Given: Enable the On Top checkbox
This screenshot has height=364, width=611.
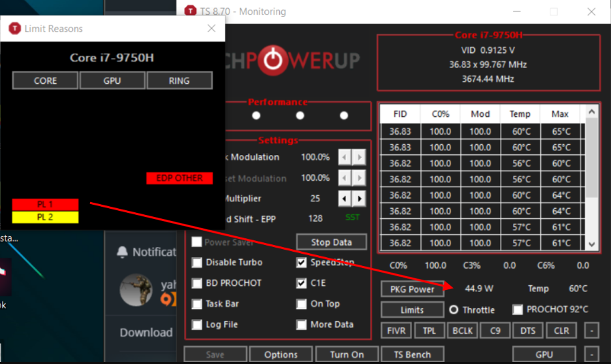Looking at the screenshot, I should [301, 303].
